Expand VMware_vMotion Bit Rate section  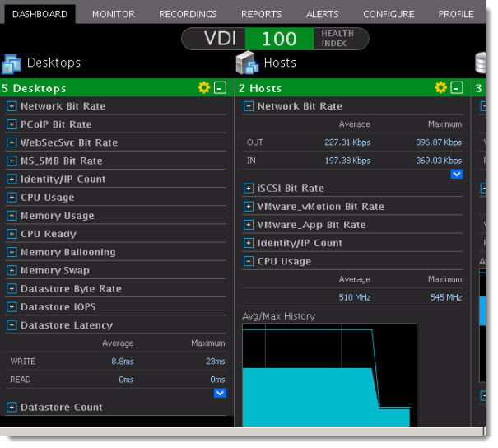point(249,207)
